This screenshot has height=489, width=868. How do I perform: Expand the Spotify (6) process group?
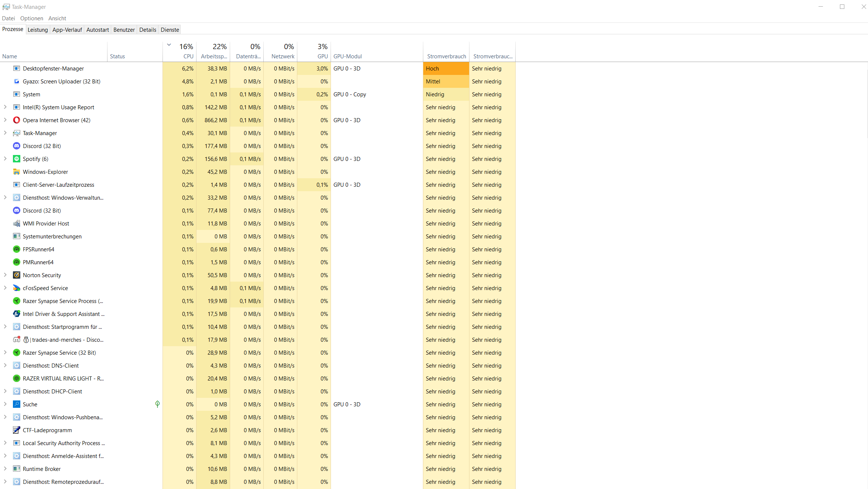(x=5, y=159)
